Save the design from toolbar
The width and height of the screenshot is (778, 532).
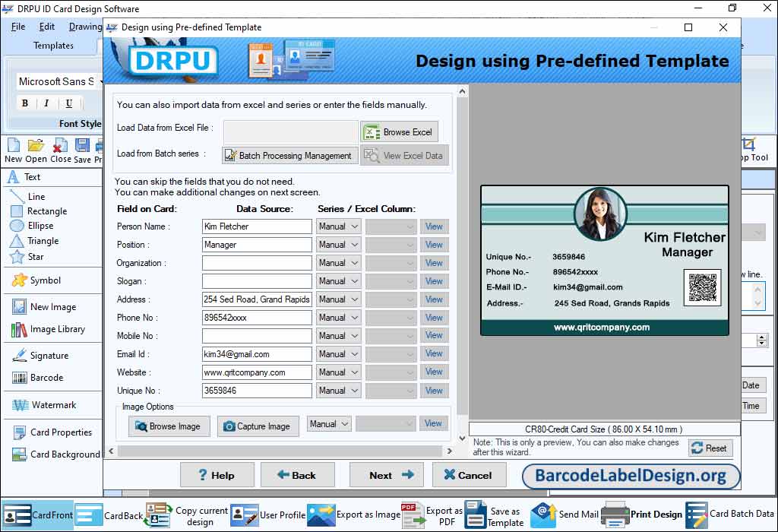click(82, 151)
